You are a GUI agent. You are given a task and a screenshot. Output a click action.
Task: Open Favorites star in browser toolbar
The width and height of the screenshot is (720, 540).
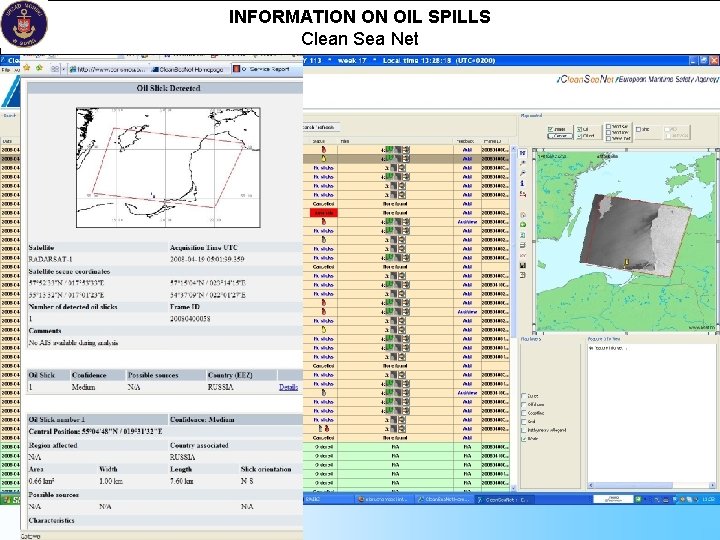pos(27,68)
